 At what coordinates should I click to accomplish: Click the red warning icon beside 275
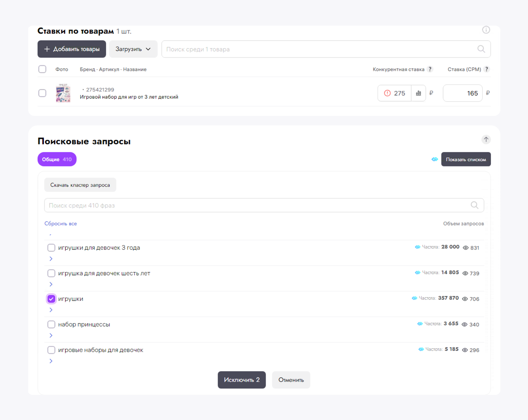[387, 93]
